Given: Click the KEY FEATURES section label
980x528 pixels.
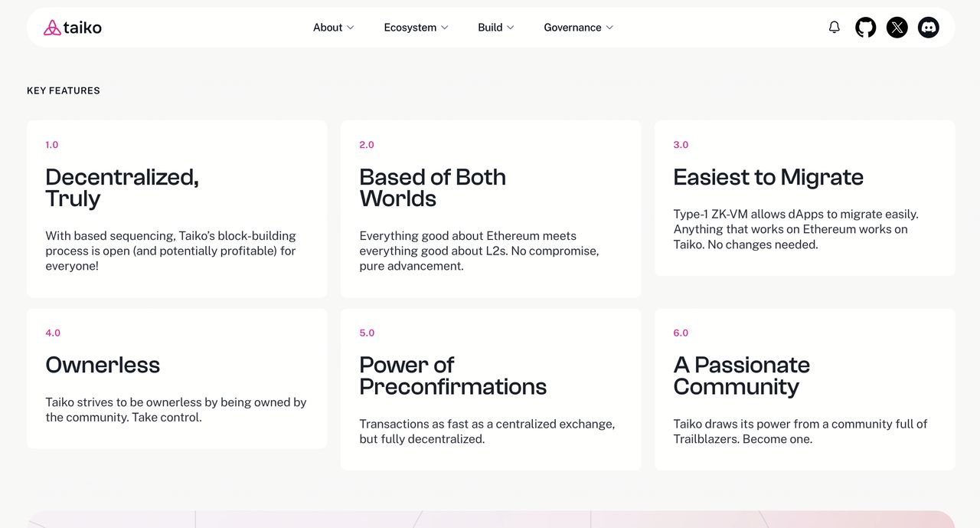Looking at the screenshot, I should (64, 90).
